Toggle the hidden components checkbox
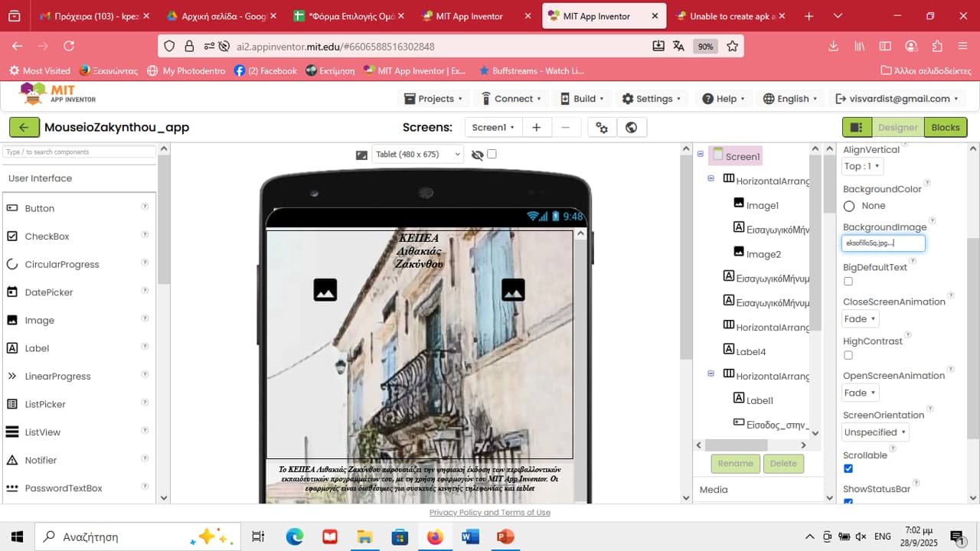 point(492,154)
